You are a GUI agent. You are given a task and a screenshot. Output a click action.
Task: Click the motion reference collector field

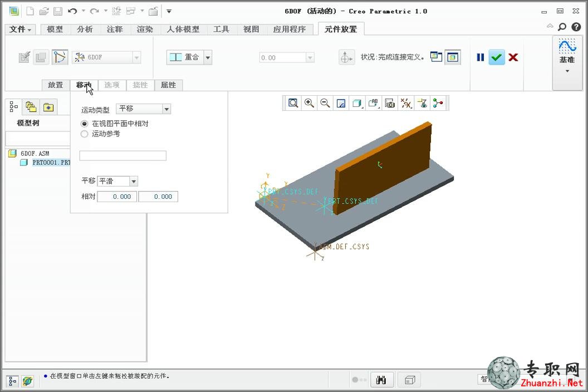tap(122, 156)
